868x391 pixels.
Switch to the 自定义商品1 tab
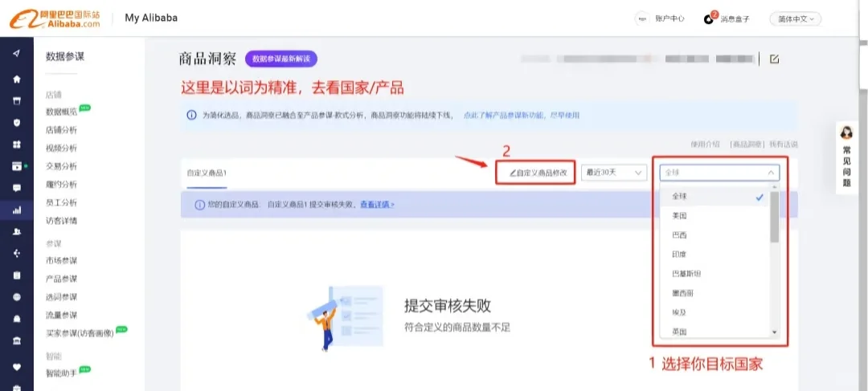click(x=207, y=173)
